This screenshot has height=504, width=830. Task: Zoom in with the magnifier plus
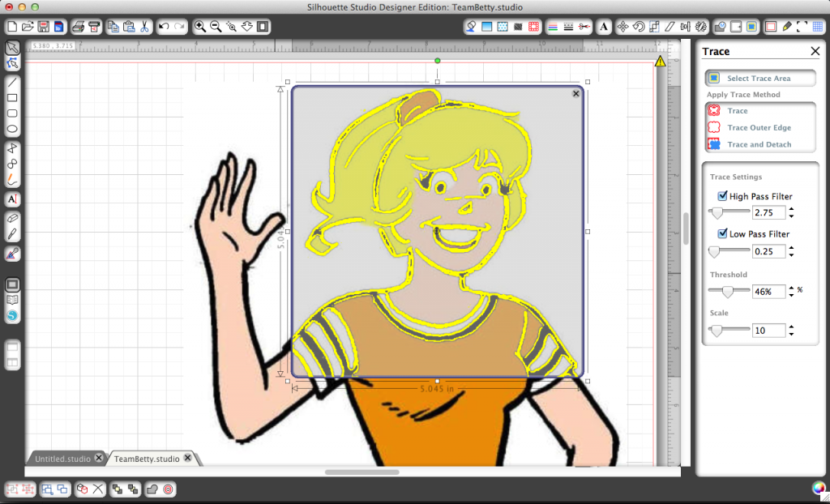pyautogui.click(x=200, y=27)
